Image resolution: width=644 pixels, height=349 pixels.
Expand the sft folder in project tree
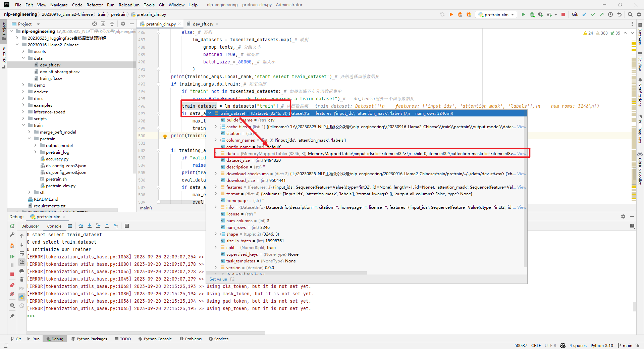pos(30,192)
